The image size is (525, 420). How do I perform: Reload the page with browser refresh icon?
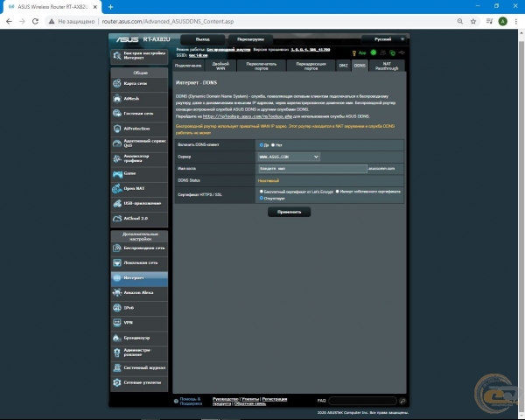(x=35, y=21)
